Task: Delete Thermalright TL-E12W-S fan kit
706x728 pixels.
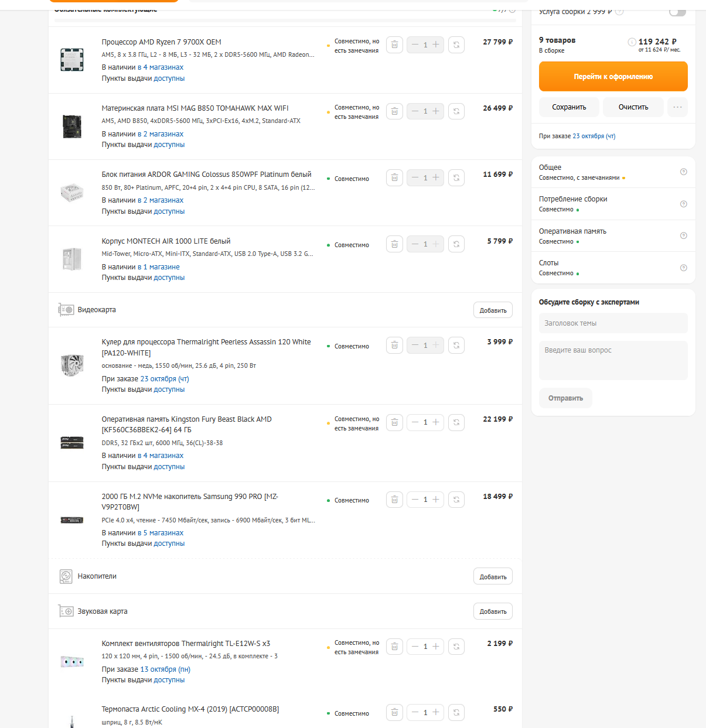Action: tap(394, 647)
